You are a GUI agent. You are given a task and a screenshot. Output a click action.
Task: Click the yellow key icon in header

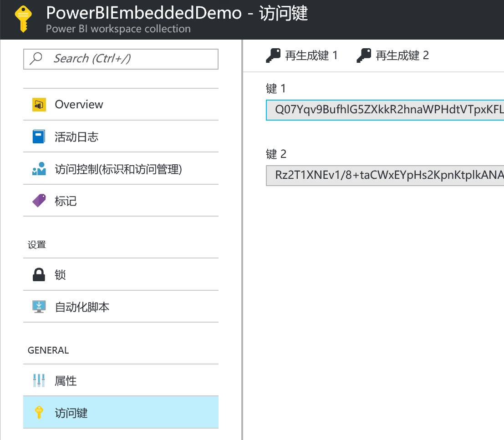point(24,19)
